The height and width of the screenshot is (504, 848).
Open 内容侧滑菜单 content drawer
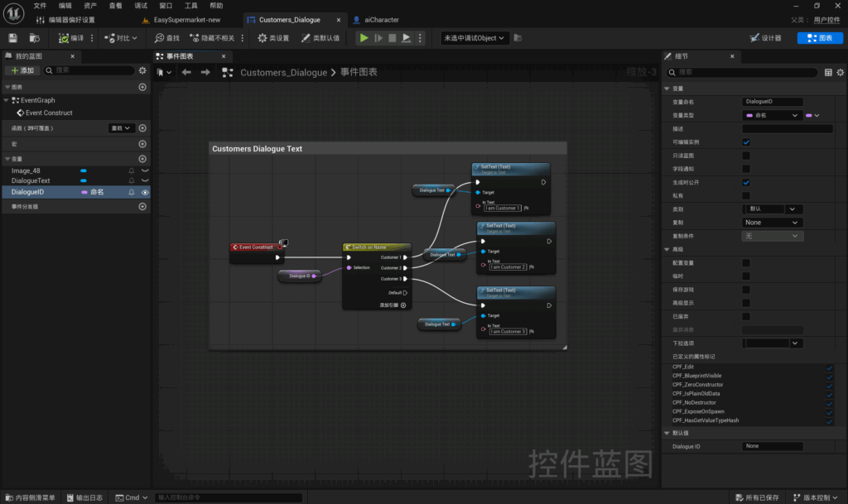click(x=31, y=497)
